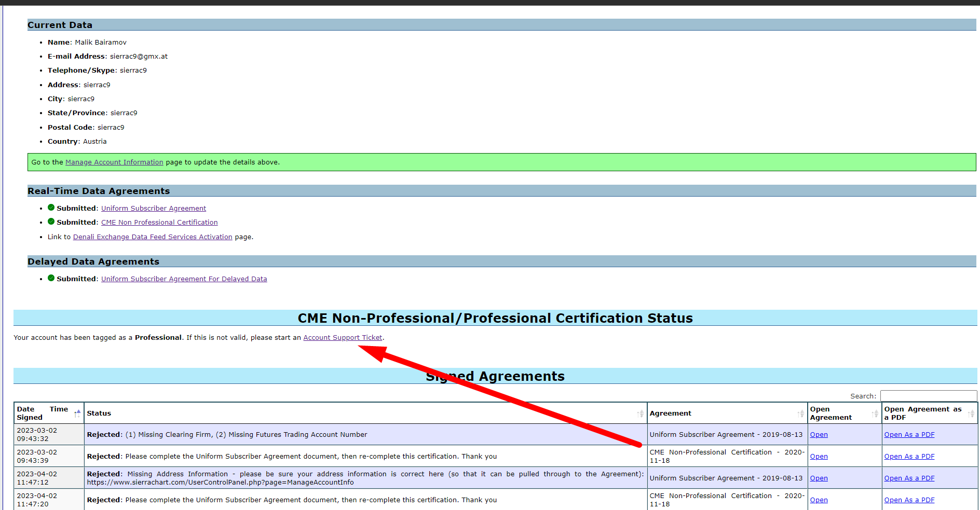Open CME Non Professional Certification link
This screenshot has height=510, width=980.
pos(159,223)
